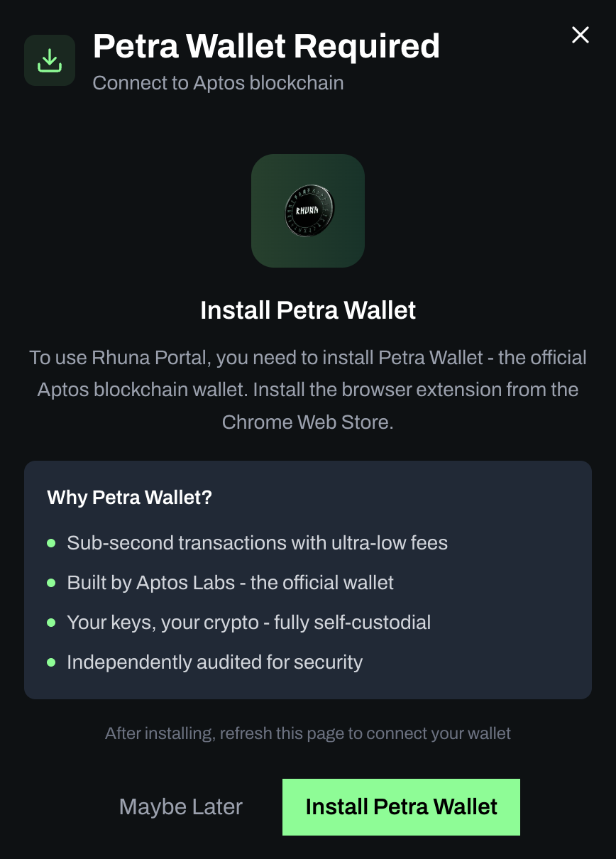
Task: Click the Connect to Aptos blockchain subtitle
Action: (x=218, y=83)
